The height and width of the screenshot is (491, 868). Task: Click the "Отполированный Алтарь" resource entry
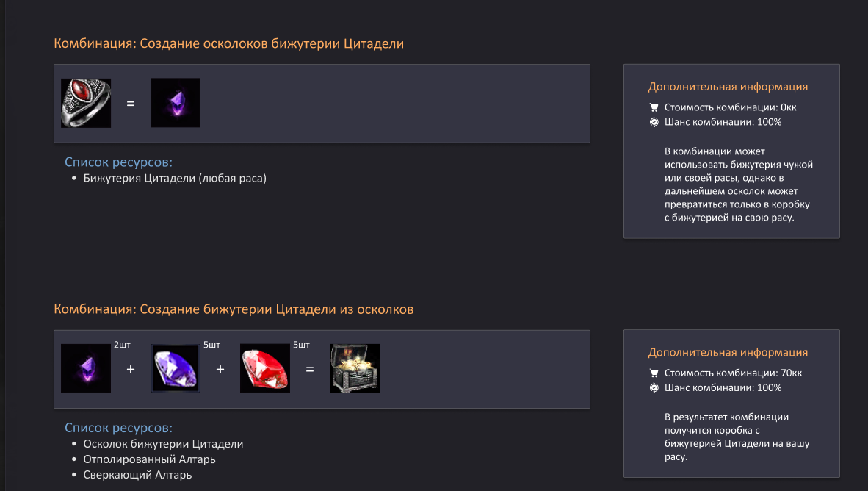click(x=149, y=459)
